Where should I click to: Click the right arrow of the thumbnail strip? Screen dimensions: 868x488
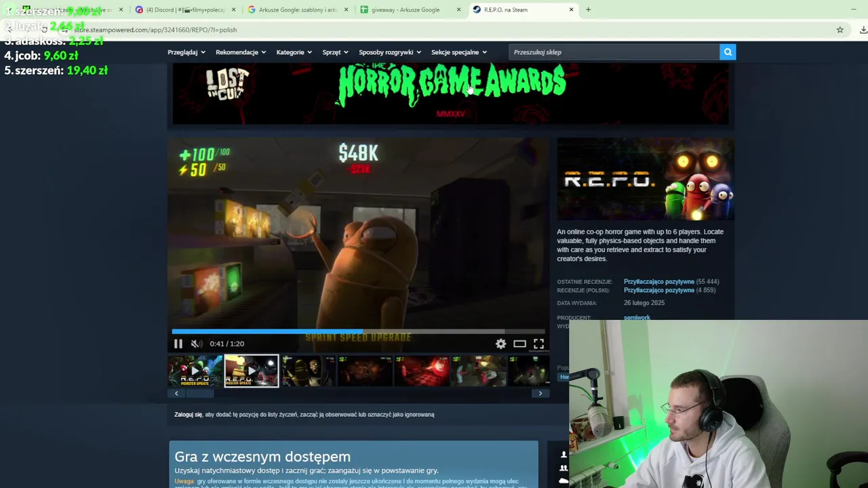click(540, 393)
